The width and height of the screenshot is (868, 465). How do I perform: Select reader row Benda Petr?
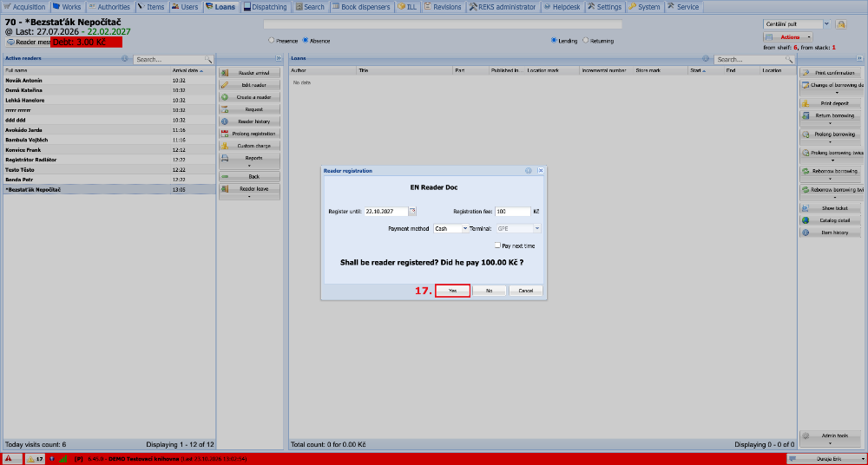[109, 180]
